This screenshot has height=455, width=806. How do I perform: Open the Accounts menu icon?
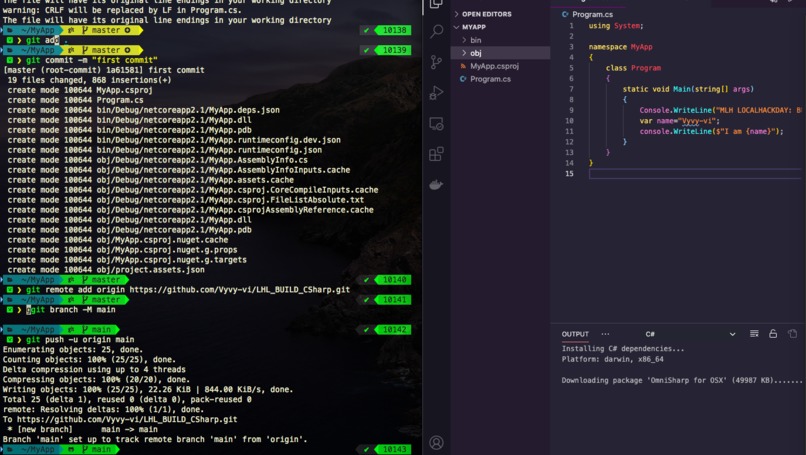[x=436, y=442]
